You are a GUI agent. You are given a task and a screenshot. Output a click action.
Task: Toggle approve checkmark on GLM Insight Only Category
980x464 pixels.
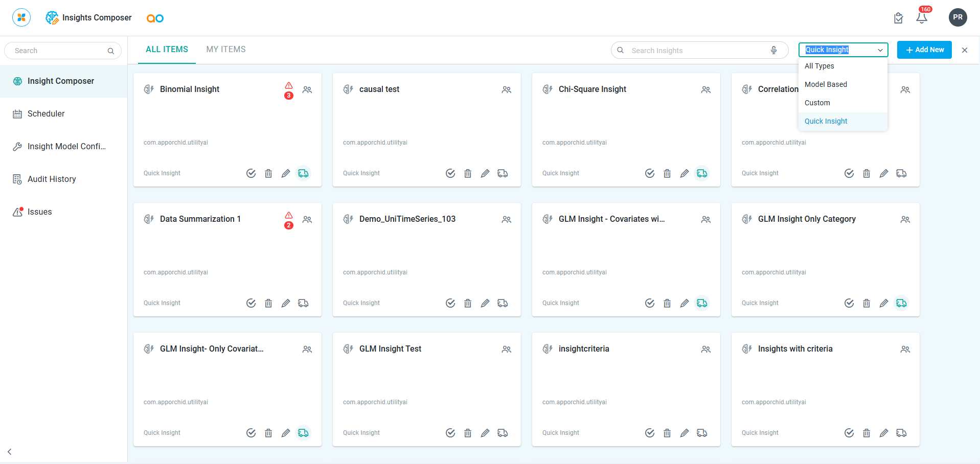tap(849, 303)
